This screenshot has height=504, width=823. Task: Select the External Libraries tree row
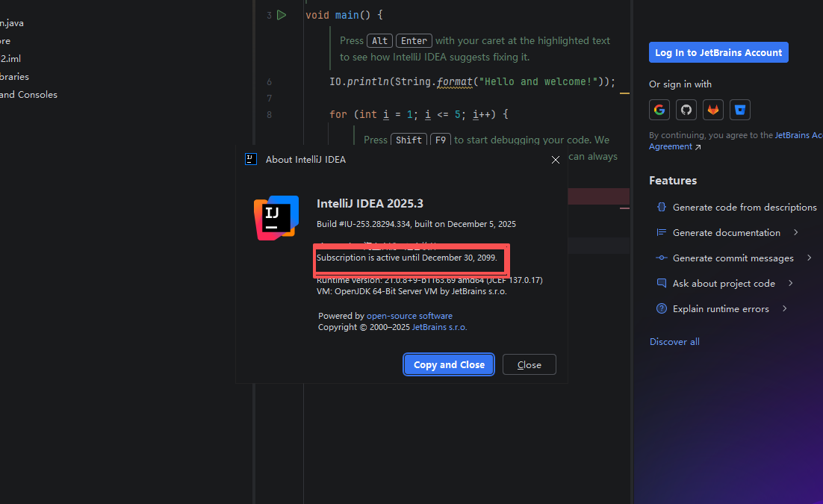[15, 77]
